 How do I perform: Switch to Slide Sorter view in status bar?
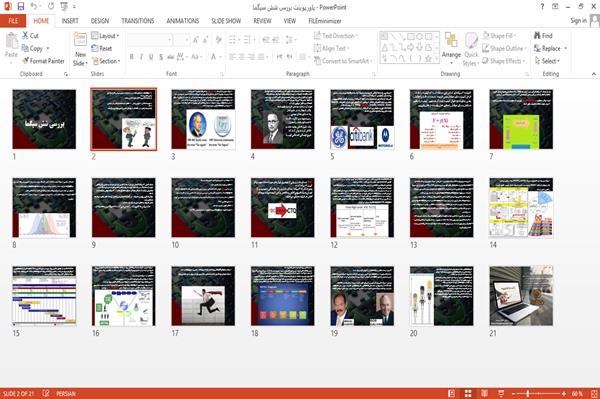468,393
